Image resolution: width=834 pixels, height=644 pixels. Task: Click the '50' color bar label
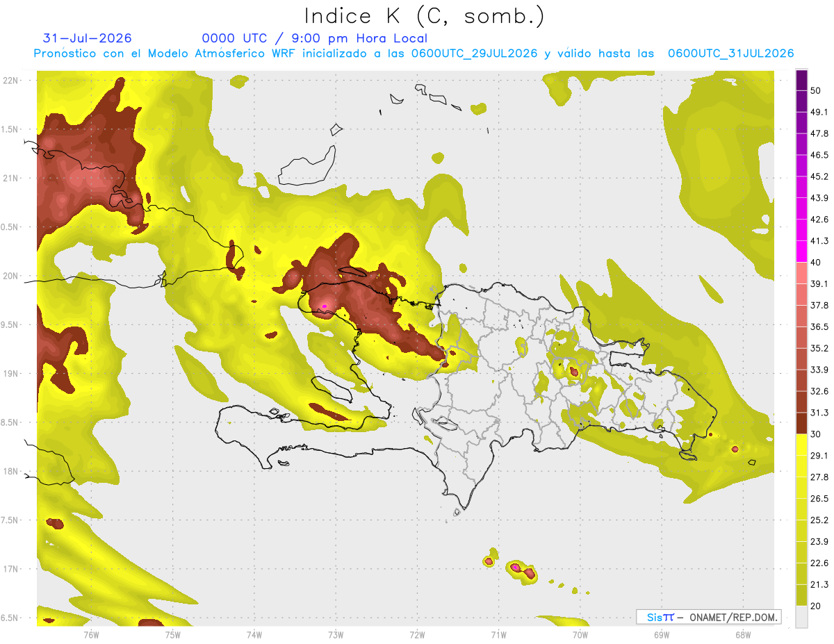click(x=816, y=90)
